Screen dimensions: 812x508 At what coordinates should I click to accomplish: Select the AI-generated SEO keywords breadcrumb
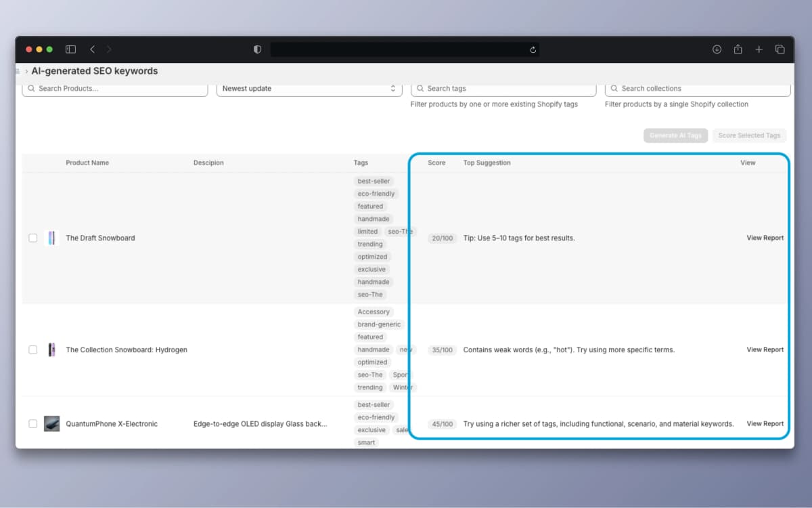click(95, 70)
